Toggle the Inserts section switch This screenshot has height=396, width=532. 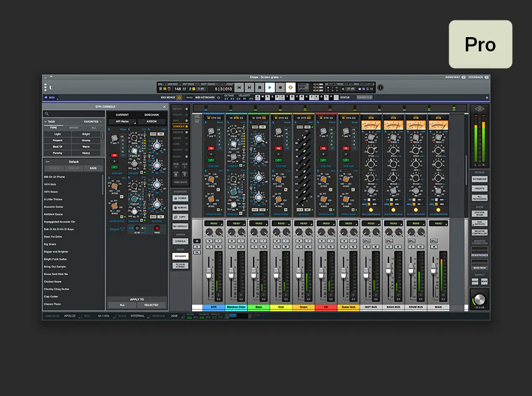tap(186, 132)
